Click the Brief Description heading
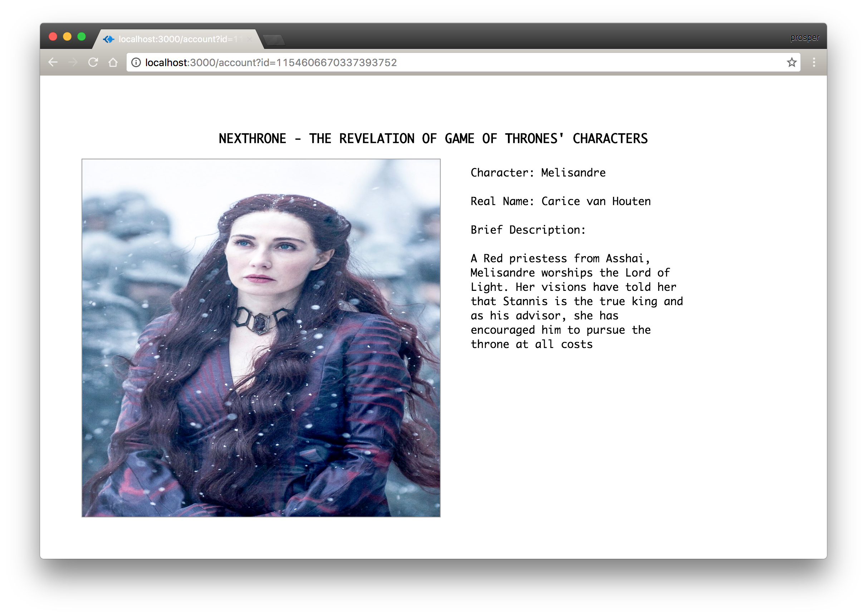The image size is (867, 616). coord(528,229)
